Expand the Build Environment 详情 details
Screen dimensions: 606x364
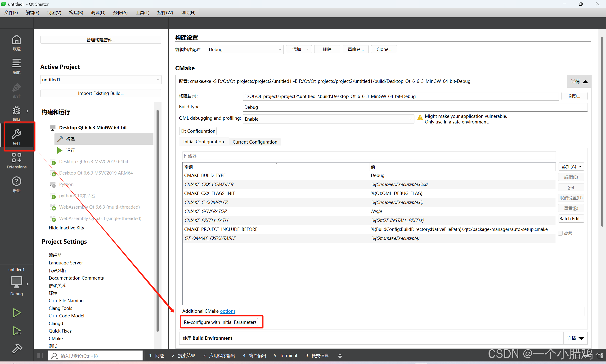point(575,338)
